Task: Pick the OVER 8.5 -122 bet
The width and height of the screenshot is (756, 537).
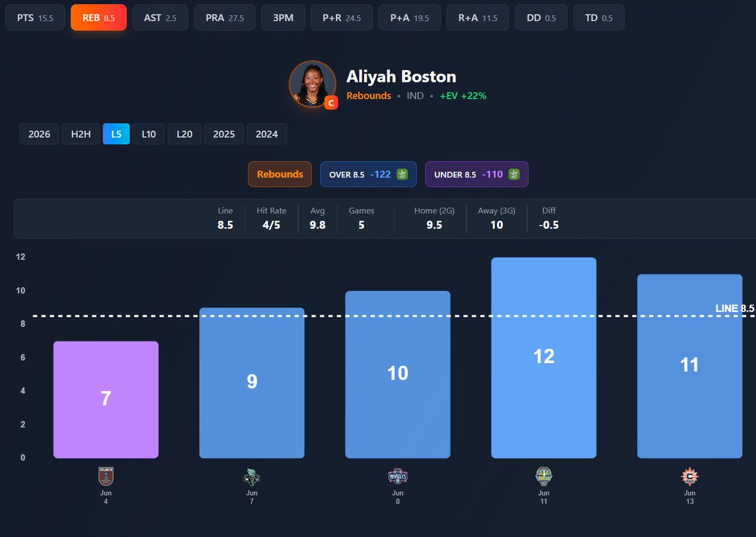Action: [x=369, y=174]
